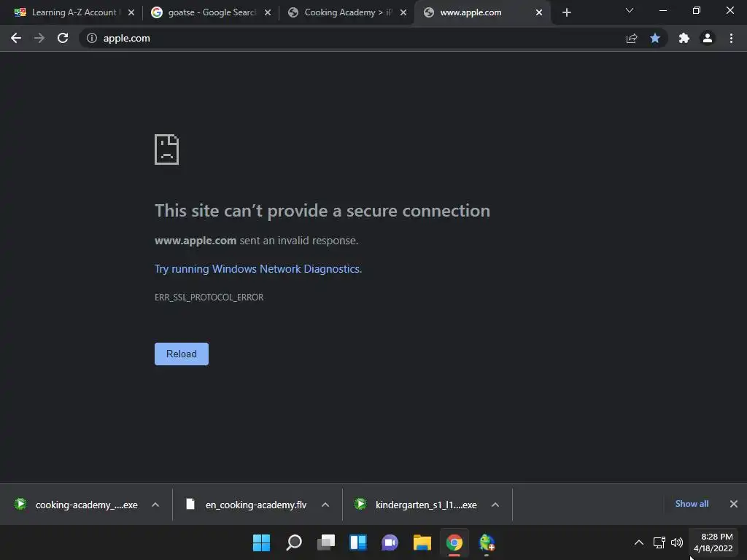The height and width of the screenshot is (560, 747).
Task: Close the Cooking Academy tab
Action: pyautogui.click(x=403, y=12)
